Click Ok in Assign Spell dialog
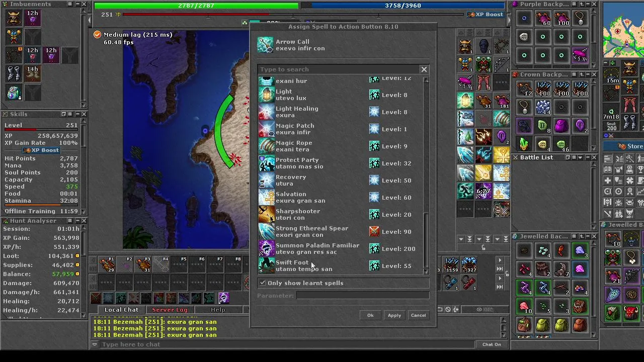This screenshot has width=644, height=362. (x=370, y=315)
